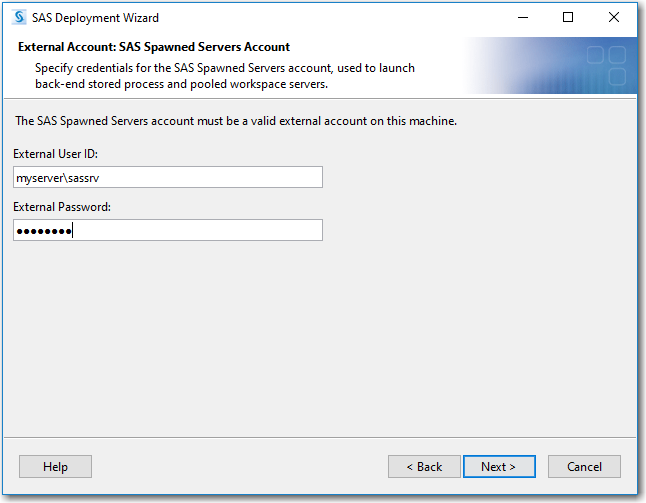This screenshot has width=646, height=503.
Task: Focus the External User ID field
Action: click(167, 177)
